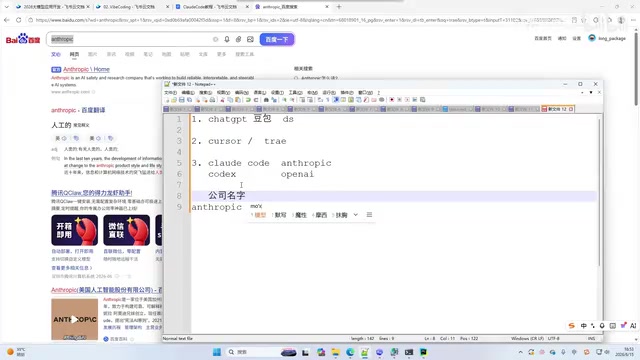Open 腾讯QClaw advertisement link

click(91, 193)
